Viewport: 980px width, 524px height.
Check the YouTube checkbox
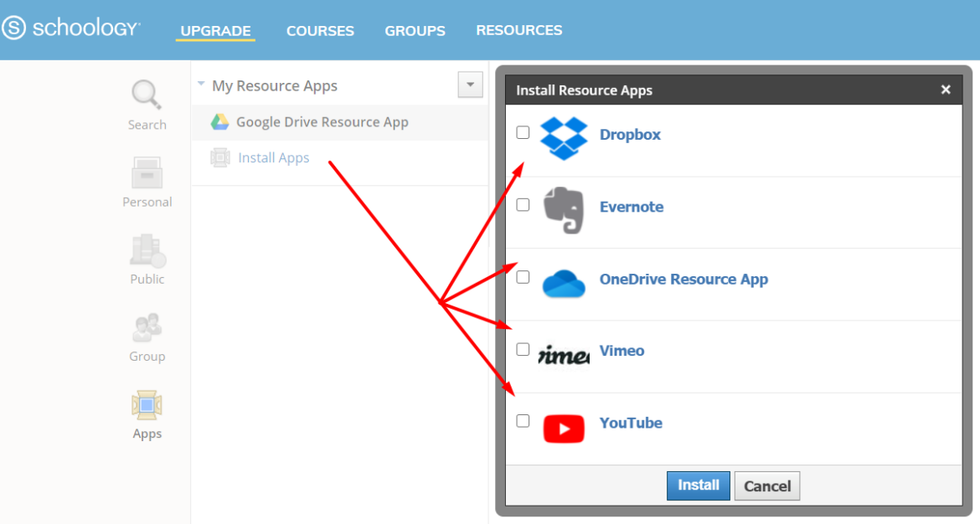point(523,422)
